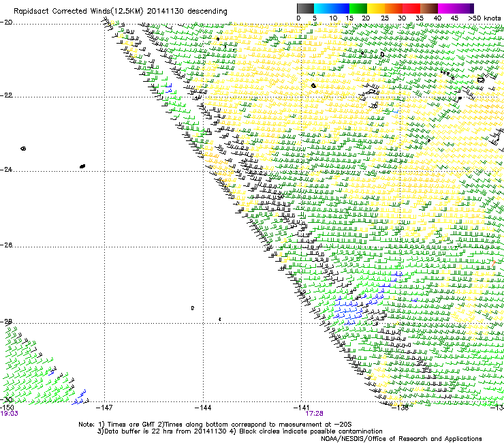
Task: Click the -138 longitude axis label
Action: click(400, 408)
